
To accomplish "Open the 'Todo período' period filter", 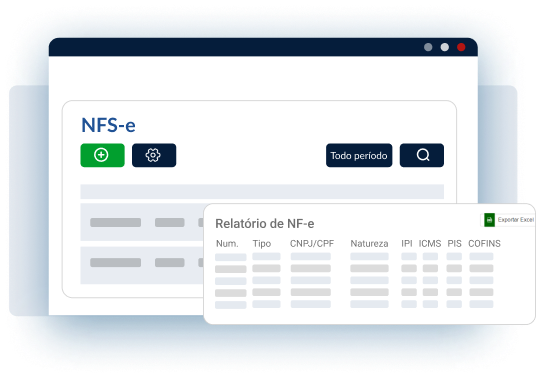I will click(359, 155).
